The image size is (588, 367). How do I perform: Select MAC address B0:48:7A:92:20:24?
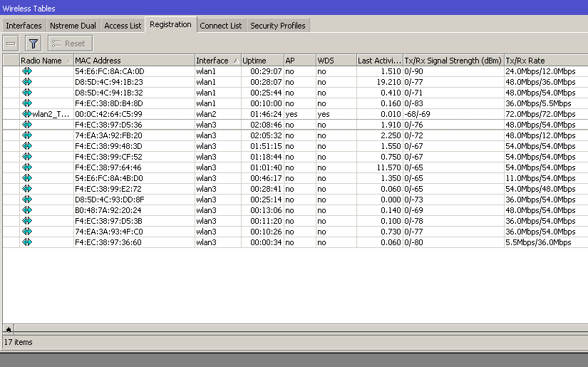[x=108, y=210]
